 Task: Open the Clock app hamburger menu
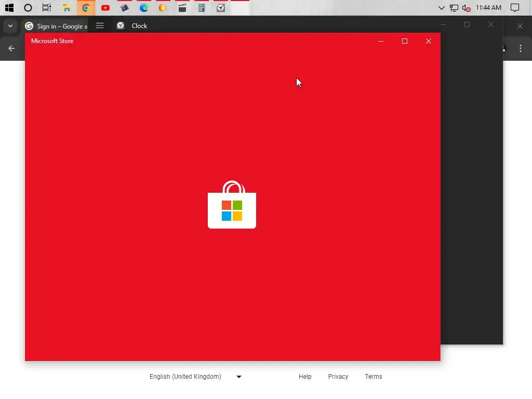point(100,26)
